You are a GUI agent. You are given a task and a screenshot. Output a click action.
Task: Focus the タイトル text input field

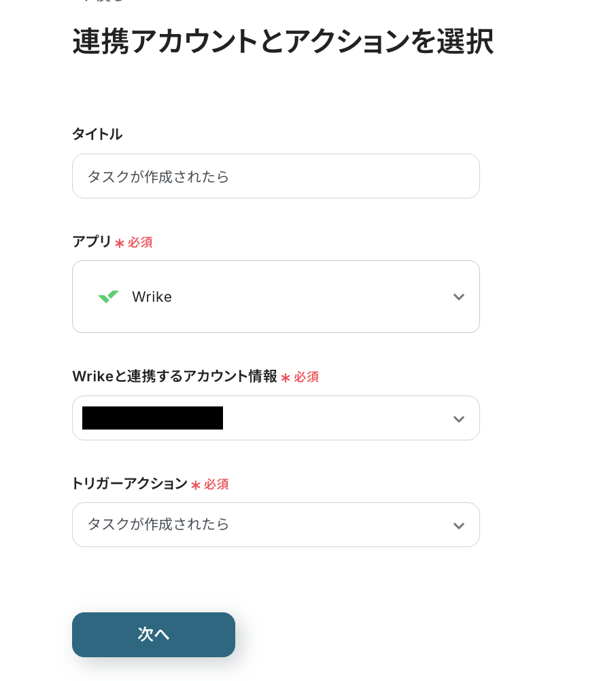(275, 177)
